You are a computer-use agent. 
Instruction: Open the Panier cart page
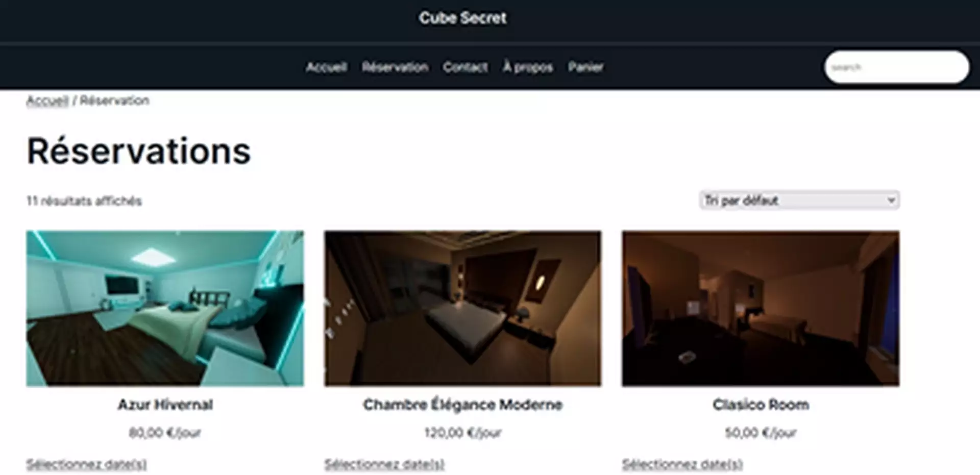pyautogui.click(x=586, y=67)
